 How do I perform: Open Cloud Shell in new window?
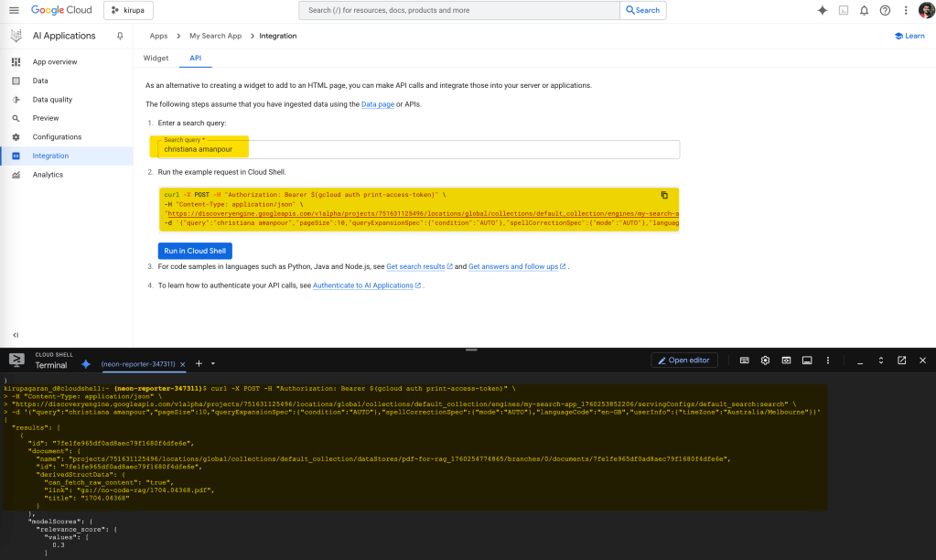tap(901, 361)
